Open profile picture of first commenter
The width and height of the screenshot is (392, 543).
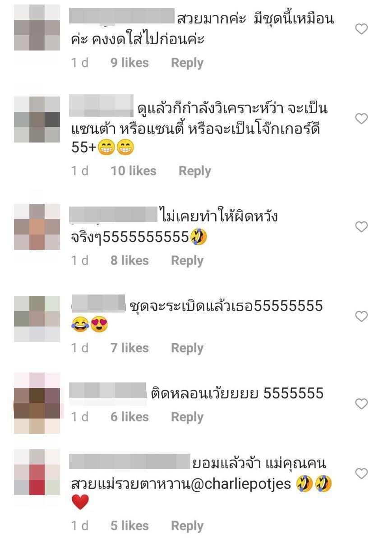pyautogui.click(x=37, y=28)
